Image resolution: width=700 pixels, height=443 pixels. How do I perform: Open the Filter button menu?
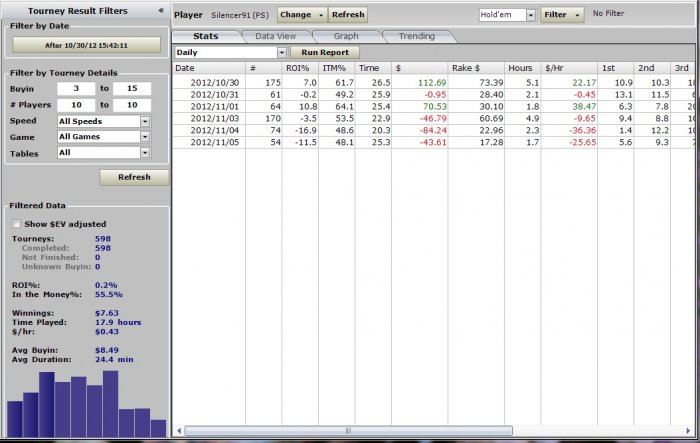tap(562, 15)
